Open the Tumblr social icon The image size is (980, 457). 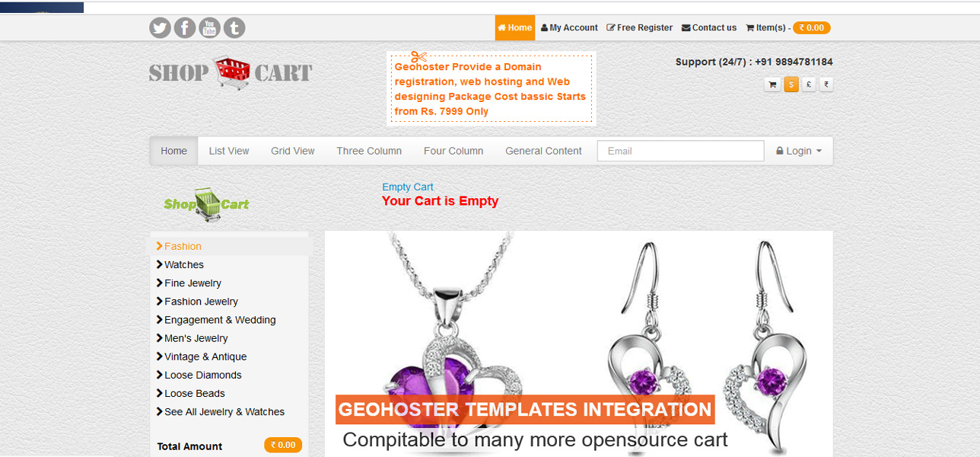[234, 28]
